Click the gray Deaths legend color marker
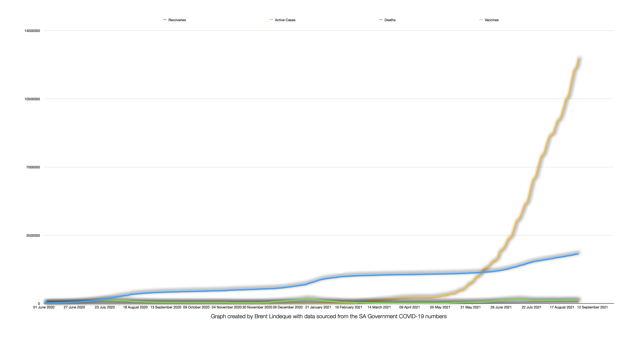The image size is (644, 340). pos(381,20)
